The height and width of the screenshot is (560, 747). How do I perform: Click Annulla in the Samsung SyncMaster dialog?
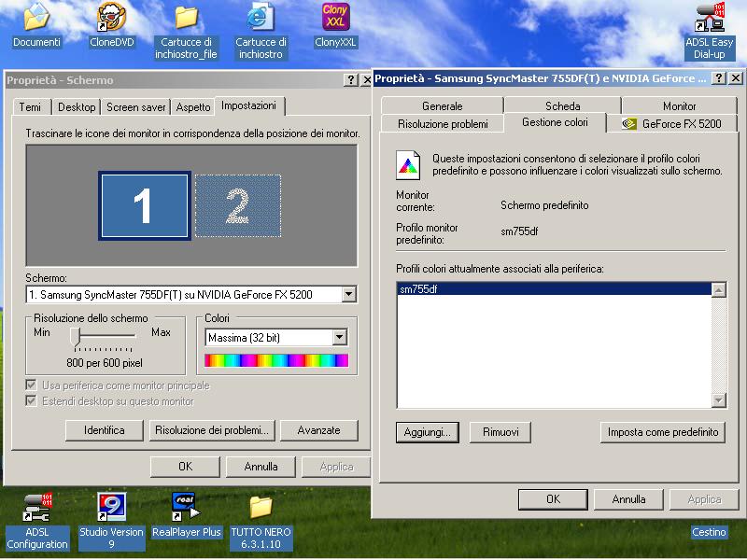628,499
